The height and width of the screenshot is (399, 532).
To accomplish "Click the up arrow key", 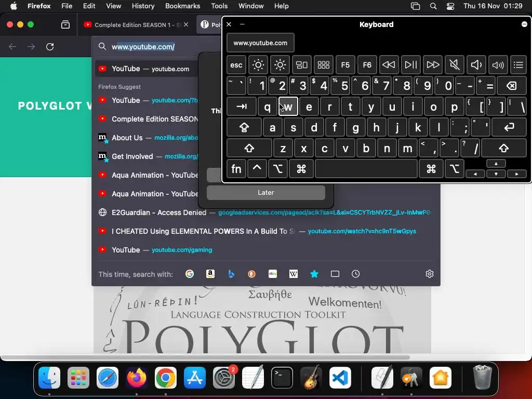I will (496, 164).
